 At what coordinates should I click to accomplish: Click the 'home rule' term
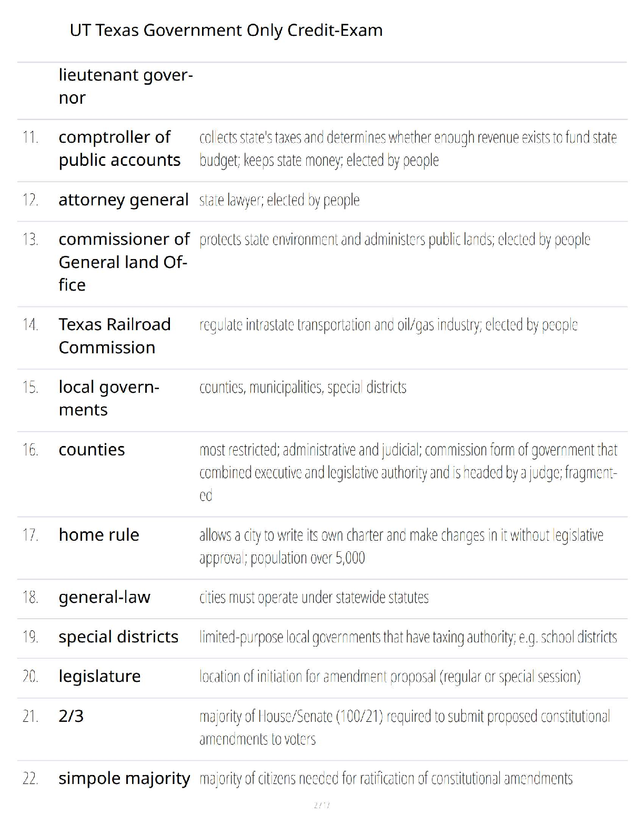click(x=99, y=535)
